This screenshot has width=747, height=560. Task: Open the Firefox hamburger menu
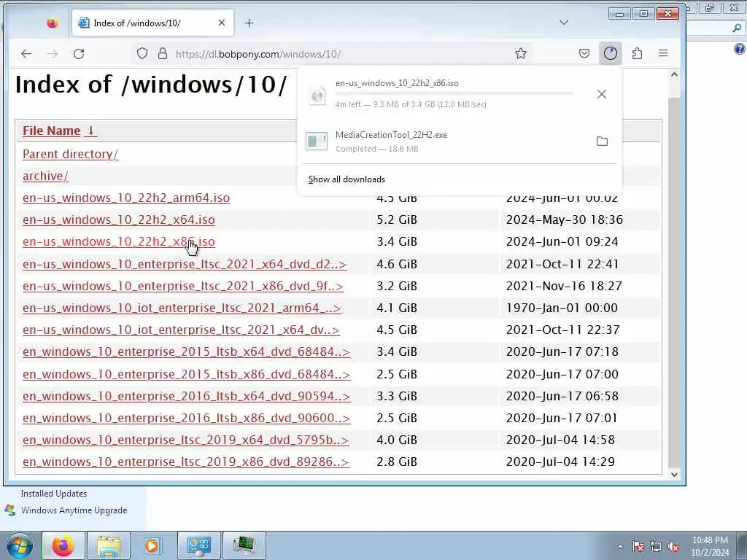point(663,53)
